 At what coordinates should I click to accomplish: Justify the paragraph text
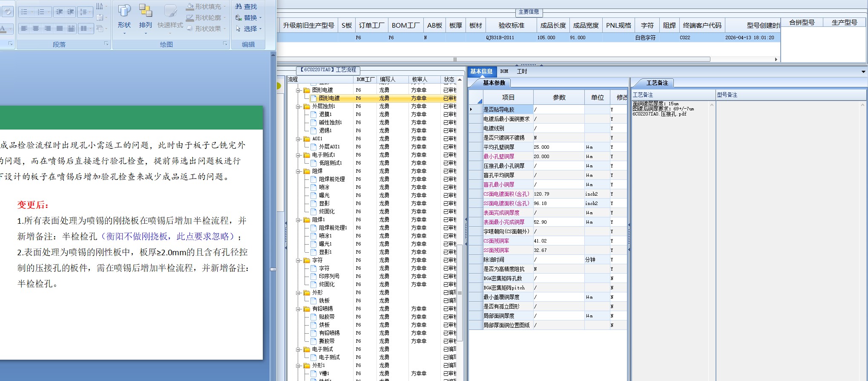pyautogui.click(x=60, y=29)
